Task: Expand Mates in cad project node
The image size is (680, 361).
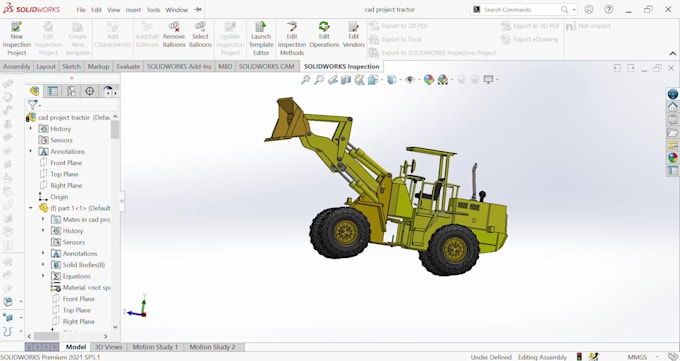Action: click(x=43, y=219)
